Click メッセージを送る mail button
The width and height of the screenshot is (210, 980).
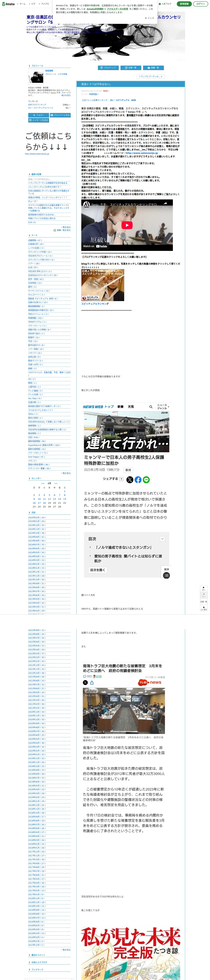click(x=38, y=120)
